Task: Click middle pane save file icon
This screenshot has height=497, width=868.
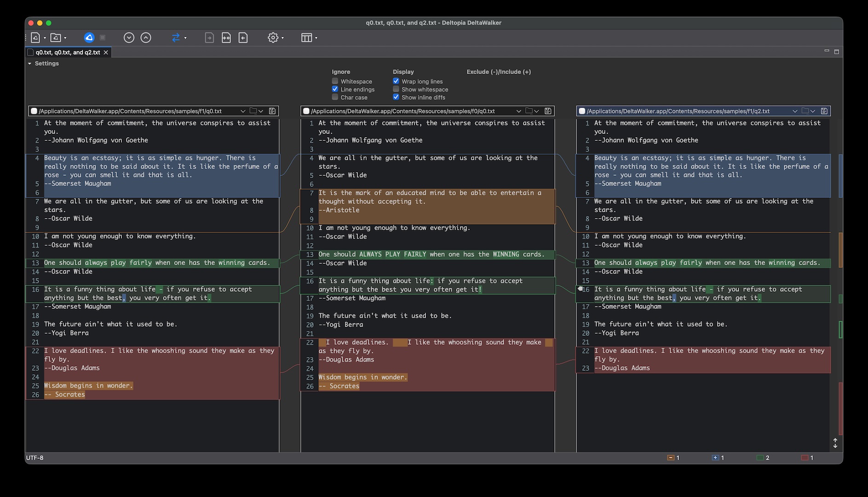Action: [x=548, y=111]
